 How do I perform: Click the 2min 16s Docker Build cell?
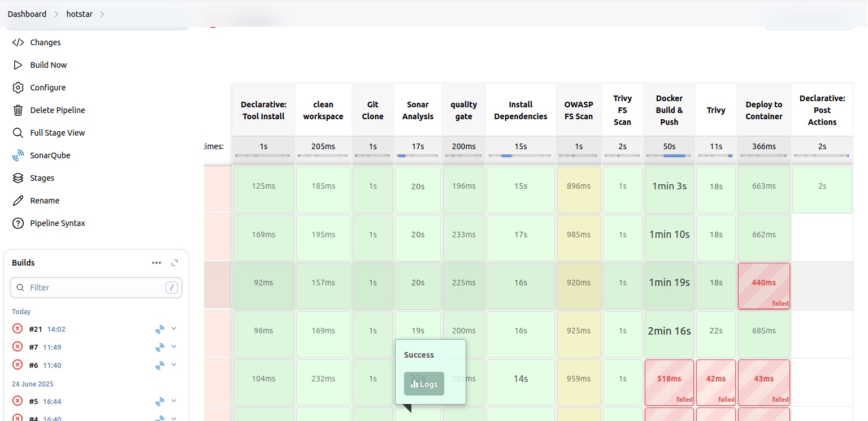click(x=669, y=334)
